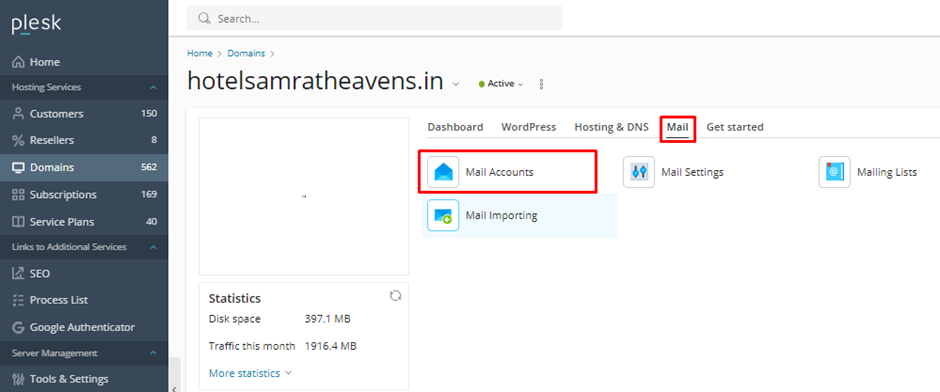
Task: Click the Resellers count 8
Action: pos(154,140)
